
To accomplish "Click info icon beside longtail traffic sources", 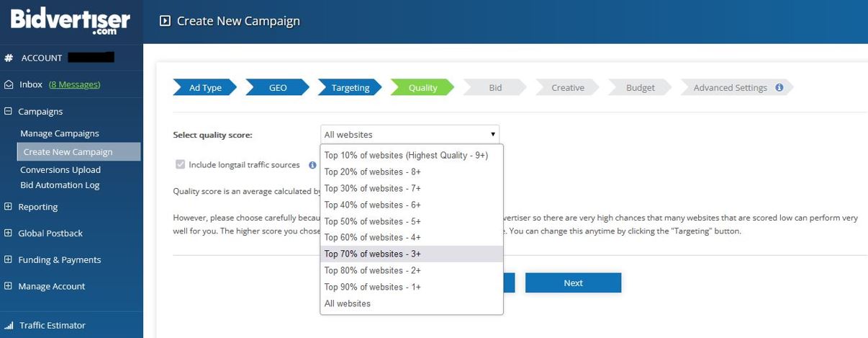I will (x=312, y=165).
